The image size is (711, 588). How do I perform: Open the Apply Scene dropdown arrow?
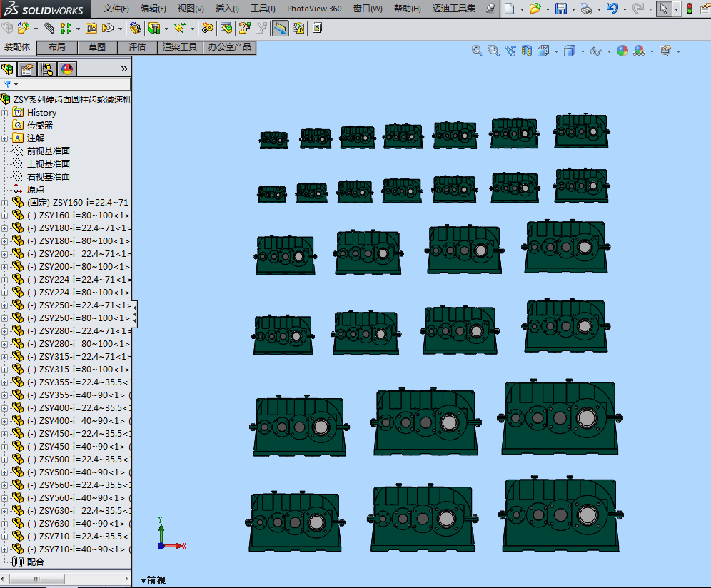tap(652, 51)
